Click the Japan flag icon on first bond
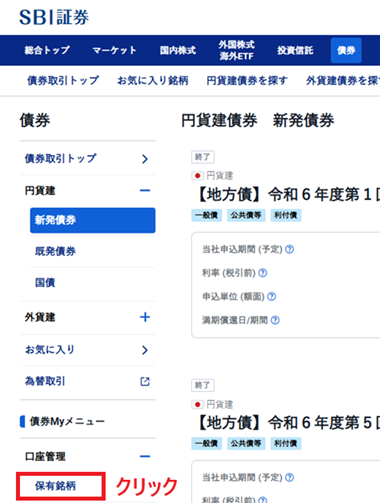Image resolution: width=380 pixels, height=503 pixels. coord(197,175)
